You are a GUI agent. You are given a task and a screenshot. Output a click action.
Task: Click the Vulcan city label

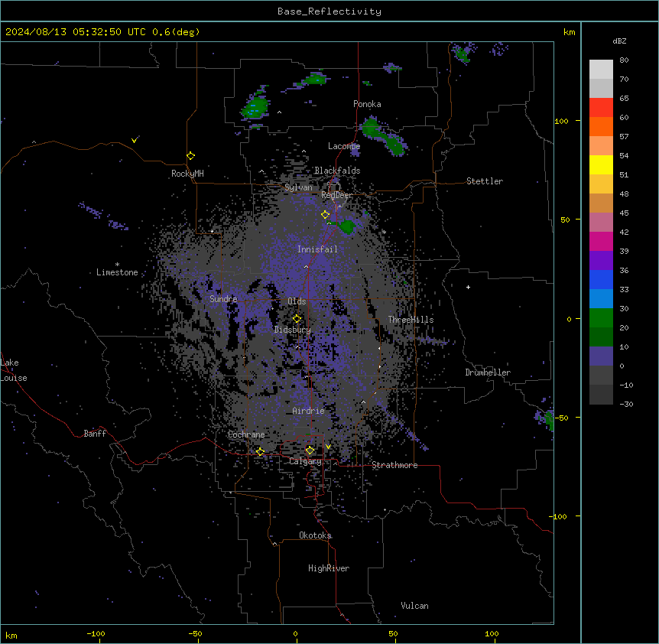(415, 606)
